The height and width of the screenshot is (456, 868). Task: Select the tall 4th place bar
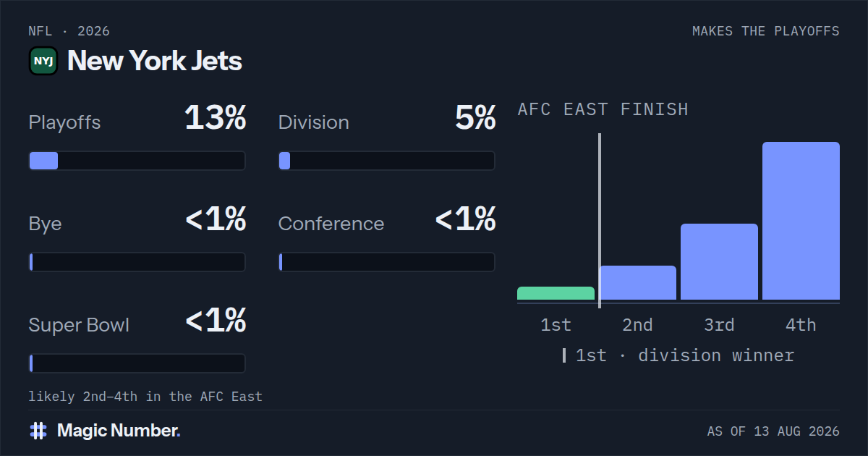(801, 221)
